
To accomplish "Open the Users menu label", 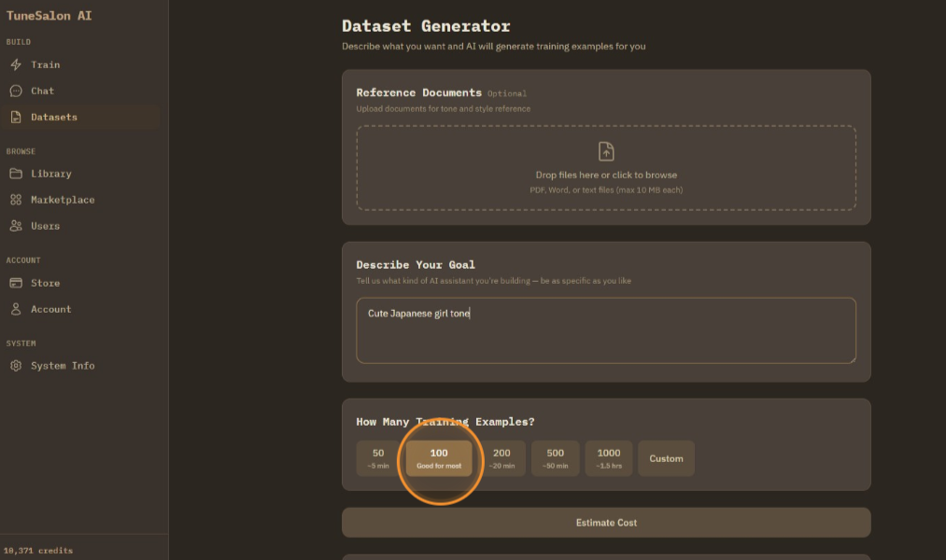I will point(45,226).
